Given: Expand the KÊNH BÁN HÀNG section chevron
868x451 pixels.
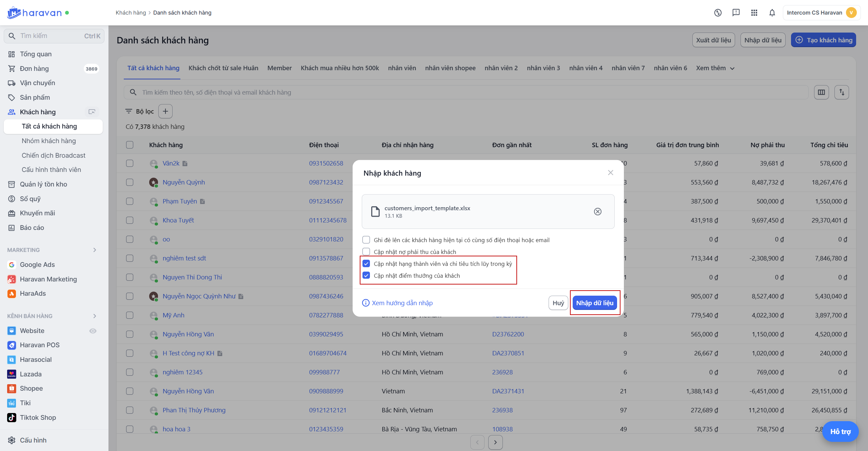Looking at the screenshot, I should coord(95,316).
